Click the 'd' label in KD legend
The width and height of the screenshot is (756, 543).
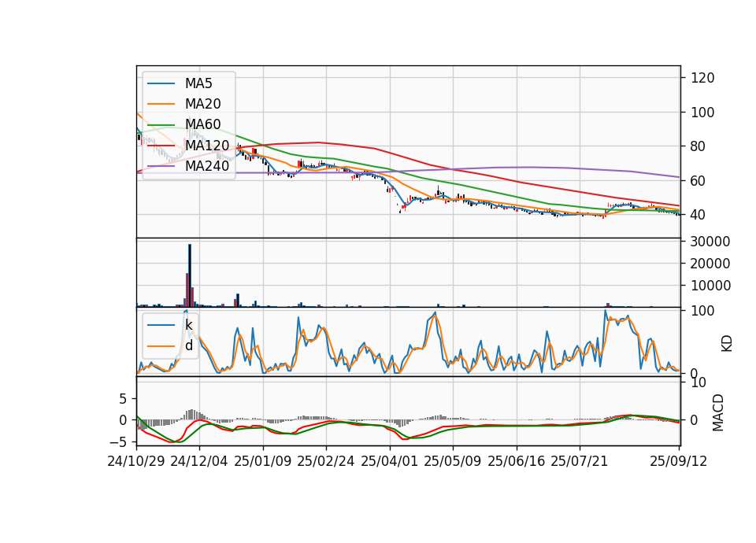pyautogui.click(x=189, y=345)
